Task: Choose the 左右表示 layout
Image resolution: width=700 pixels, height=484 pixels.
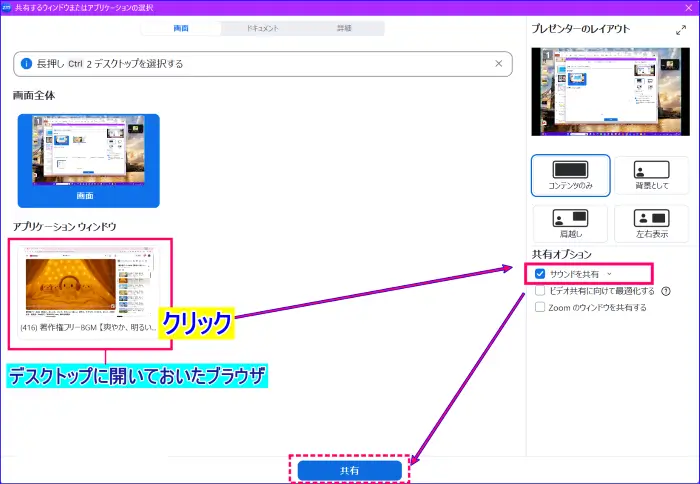Action: [651, 223]
